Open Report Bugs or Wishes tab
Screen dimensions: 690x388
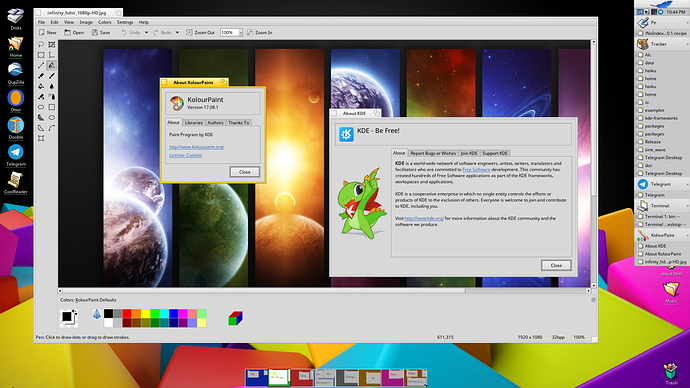click(x=433, y=153)
